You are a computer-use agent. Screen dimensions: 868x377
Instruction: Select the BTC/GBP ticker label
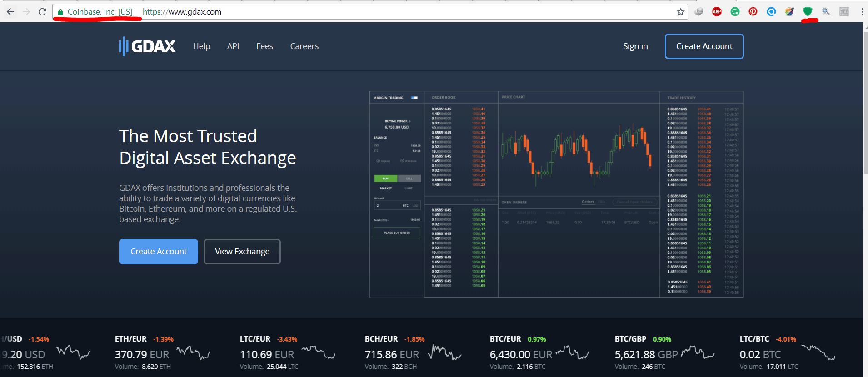click(x=630, y=339)
